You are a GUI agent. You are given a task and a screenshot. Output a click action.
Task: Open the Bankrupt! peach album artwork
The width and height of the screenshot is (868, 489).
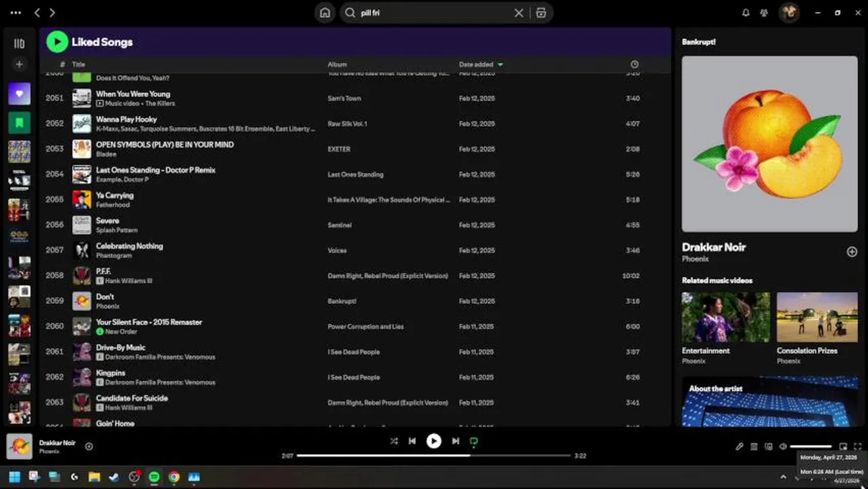click(x=770, y=144)
